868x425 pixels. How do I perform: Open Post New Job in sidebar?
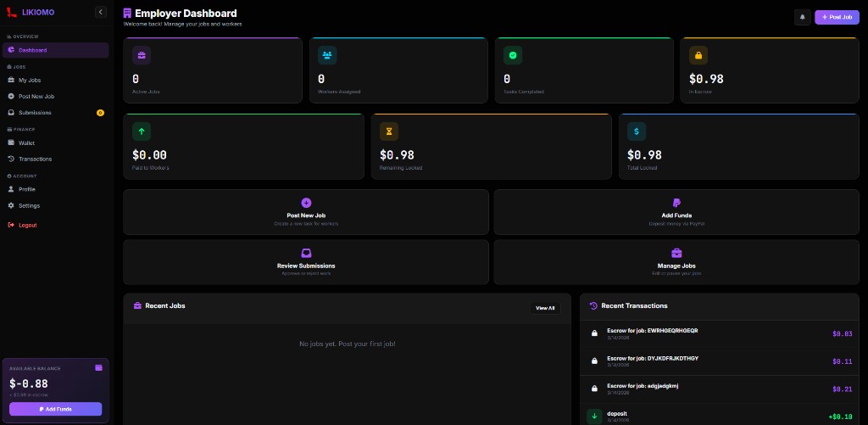pos(55,97)
